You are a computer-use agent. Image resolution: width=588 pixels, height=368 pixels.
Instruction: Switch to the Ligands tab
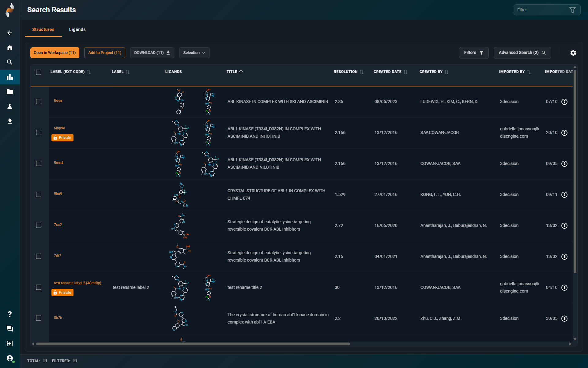pyautogui.click(x=77, y=29)
